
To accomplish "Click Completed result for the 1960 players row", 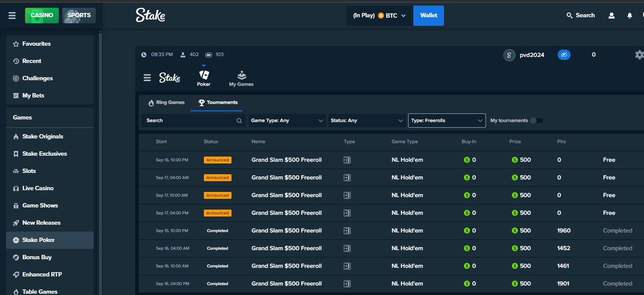I will coord(617,231).
